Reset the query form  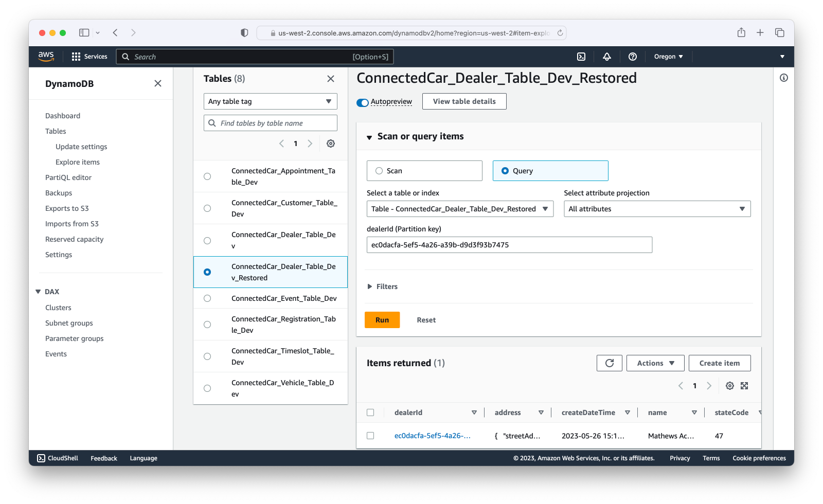426,320
